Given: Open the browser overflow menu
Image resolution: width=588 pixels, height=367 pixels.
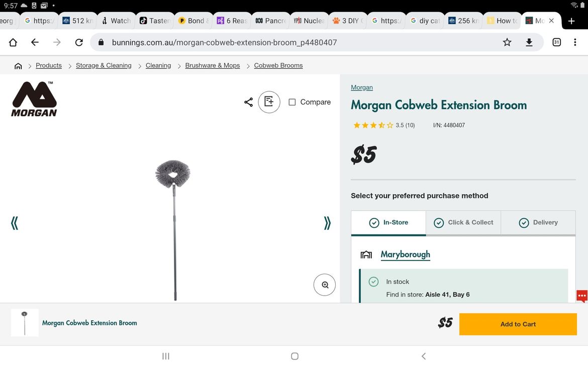Looking at the screenshot, I should pyautogui.click(x=575, y=42).
